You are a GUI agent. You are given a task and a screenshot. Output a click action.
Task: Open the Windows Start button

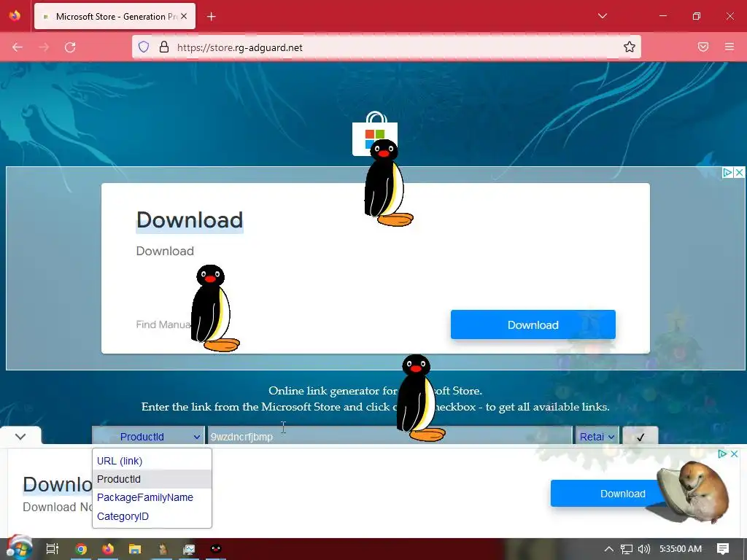18,548
